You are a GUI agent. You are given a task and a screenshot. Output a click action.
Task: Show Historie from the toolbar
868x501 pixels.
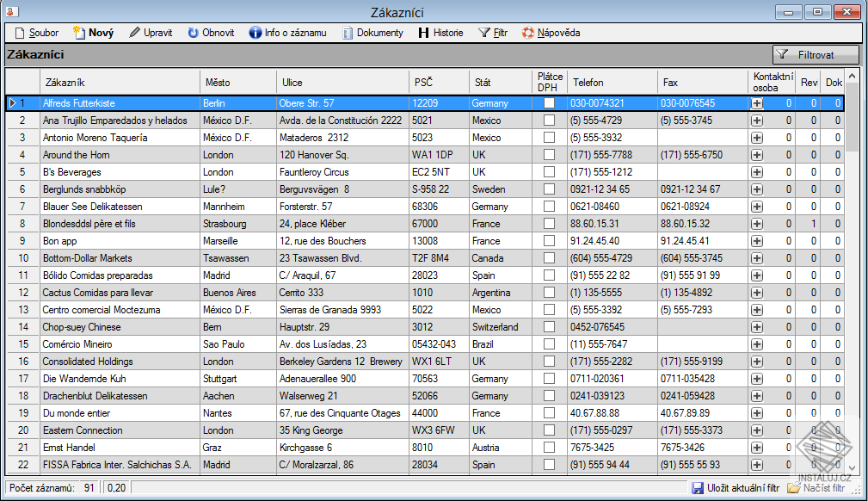coord(423,33)
